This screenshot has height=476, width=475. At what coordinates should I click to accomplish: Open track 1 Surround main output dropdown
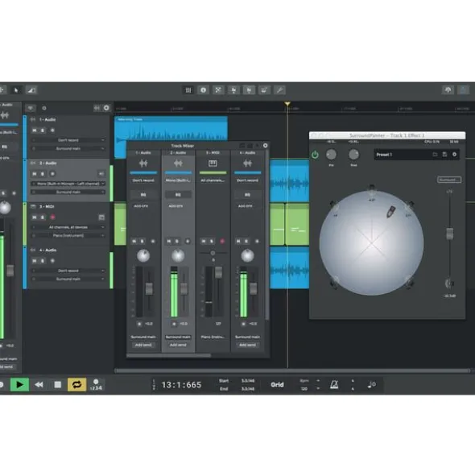coord(68,149)
